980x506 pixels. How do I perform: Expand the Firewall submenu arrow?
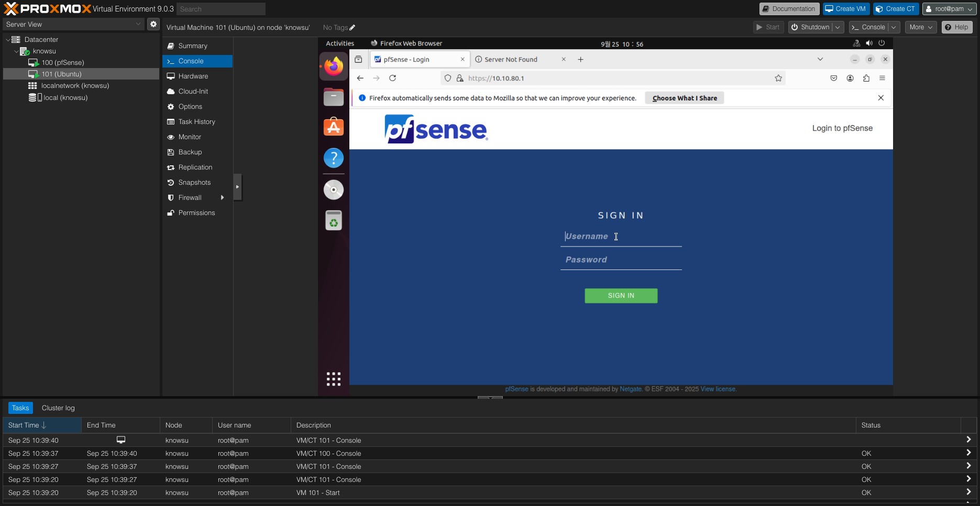223,198
